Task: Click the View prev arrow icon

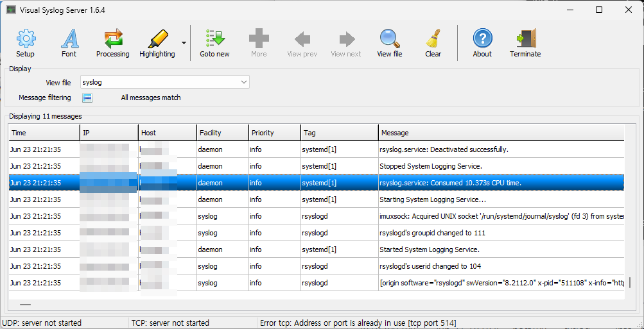Action: tap(302, 39)
